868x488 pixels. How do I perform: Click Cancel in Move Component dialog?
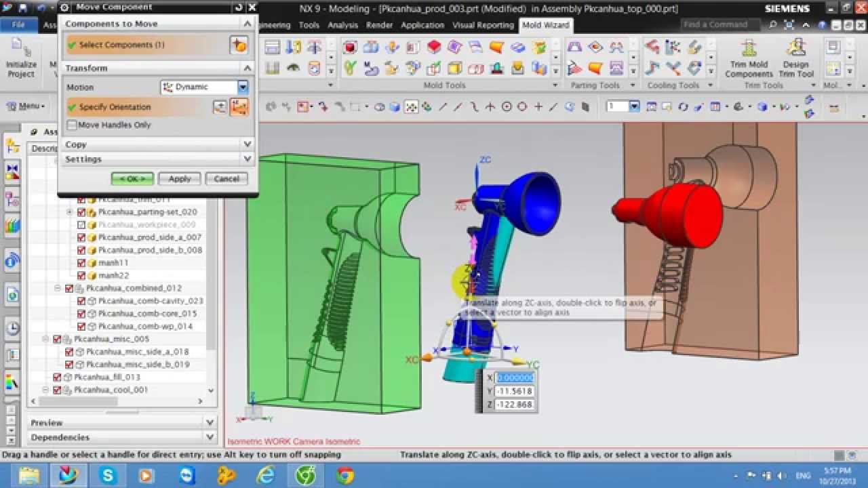coord(226,179)
